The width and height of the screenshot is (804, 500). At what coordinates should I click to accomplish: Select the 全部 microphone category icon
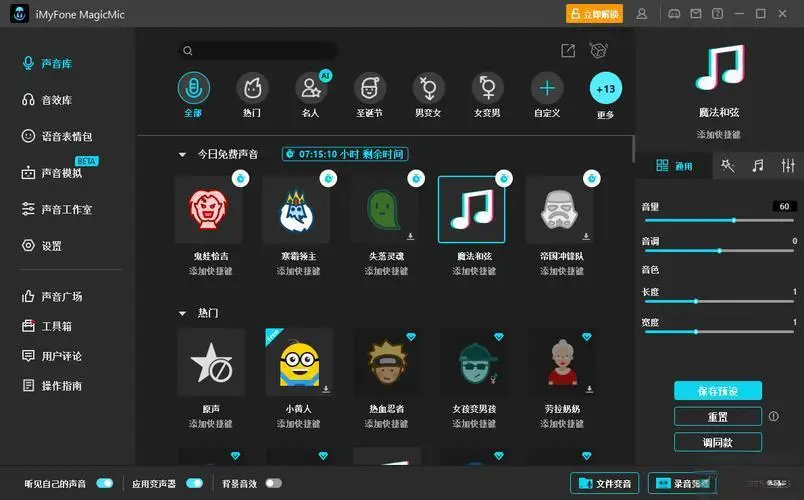[194, 88]
